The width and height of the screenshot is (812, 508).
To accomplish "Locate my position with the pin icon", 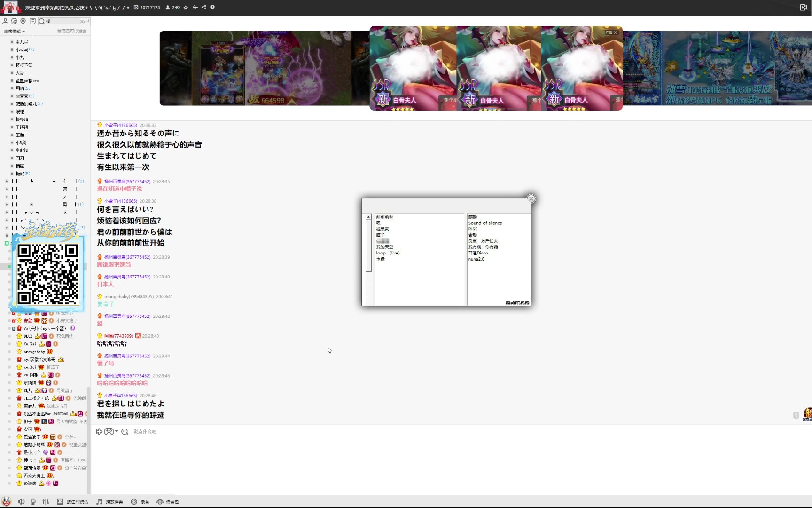I will (23, 21).
